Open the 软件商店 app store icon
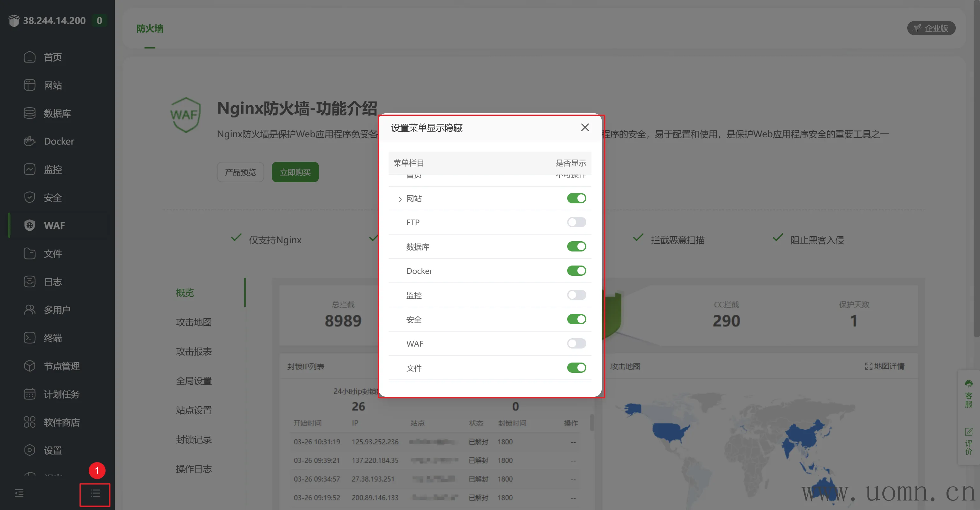The height and width of the screenshot is (510, 980). click(29, 422)
